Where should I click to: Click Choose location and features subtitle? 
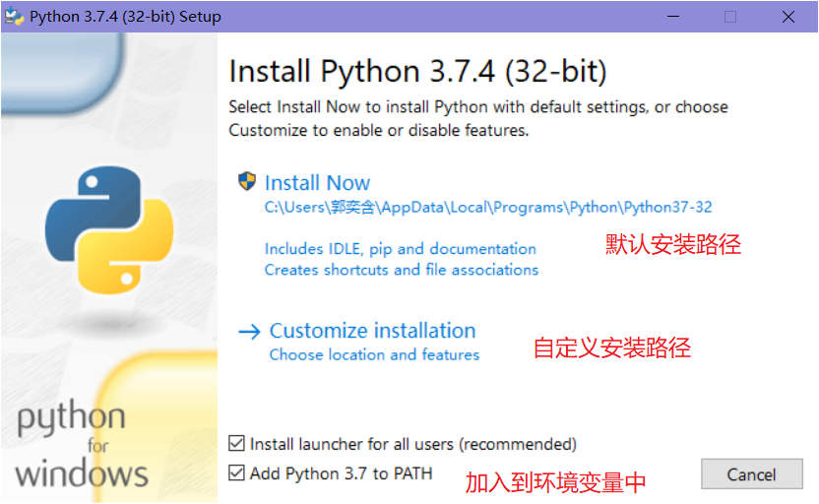pos(374,354)
